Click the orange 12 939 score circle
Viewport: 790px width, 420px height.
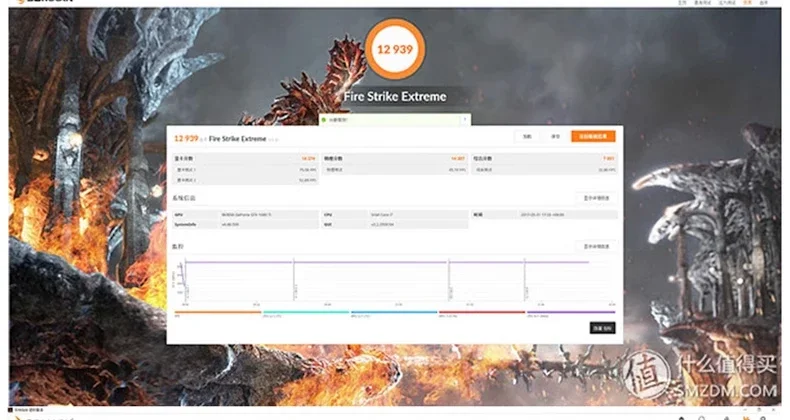tap(396, 48)
